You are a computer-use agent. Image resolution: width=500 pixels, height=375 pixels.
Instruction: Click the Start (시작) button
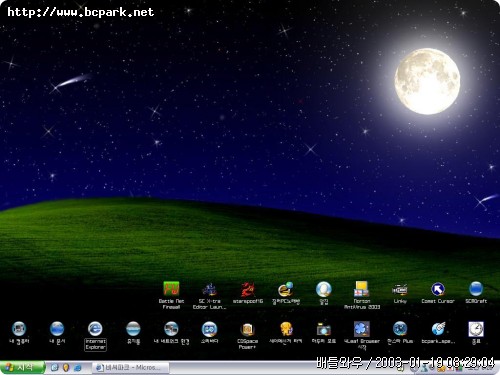point(22,367)
